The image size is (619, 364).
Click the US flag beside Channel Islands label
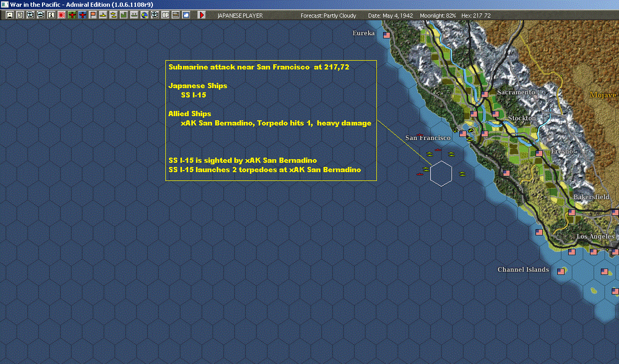tap(561, 272)
